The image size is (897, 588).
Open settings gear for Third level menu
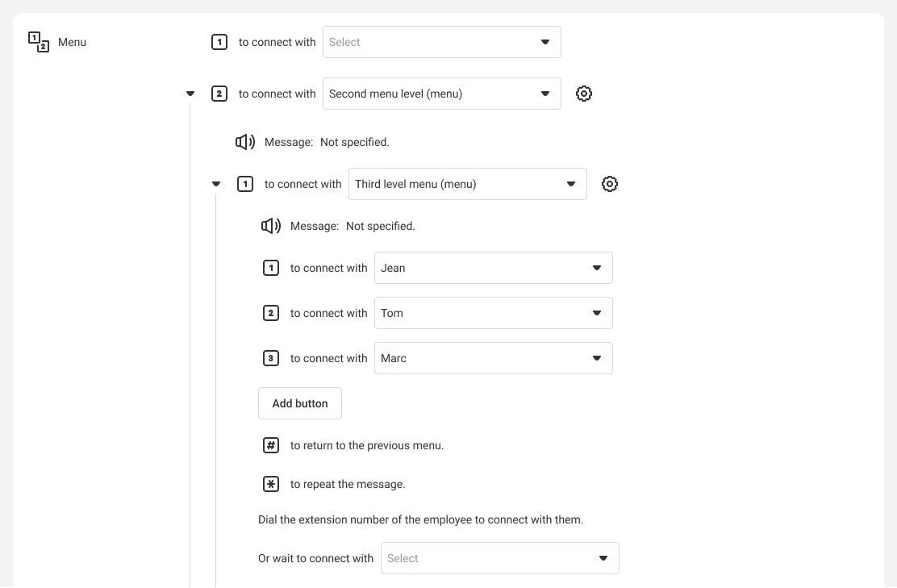(610, 184)
